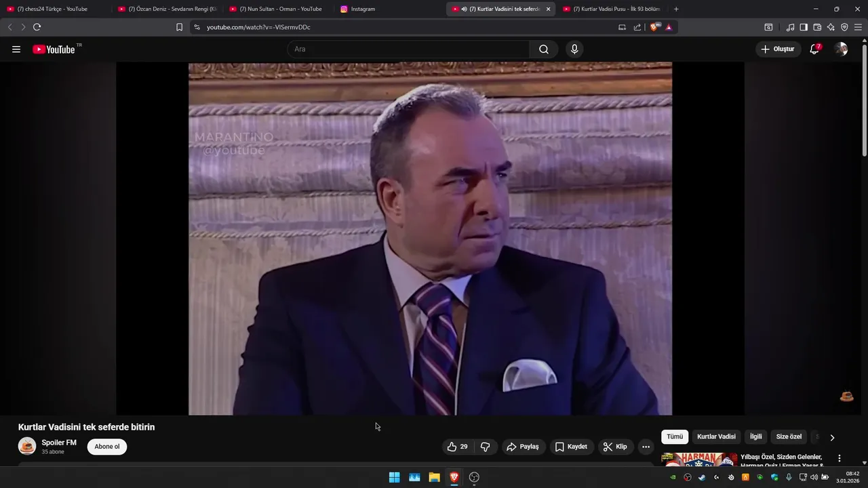Select the Size özel filter chip
Image resolution: width=868 pixels, height=488 pixels.
tap(789, 437)
